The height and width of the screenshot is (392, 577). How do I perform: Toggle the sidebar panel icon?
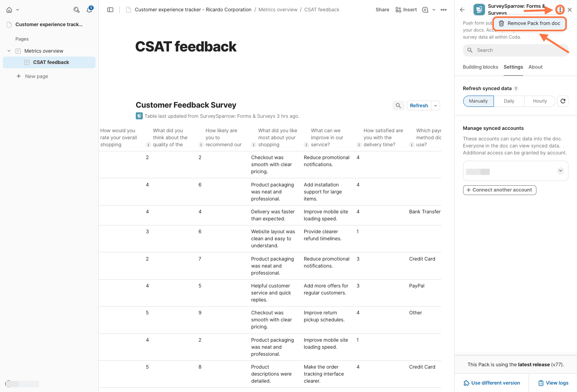110,10
